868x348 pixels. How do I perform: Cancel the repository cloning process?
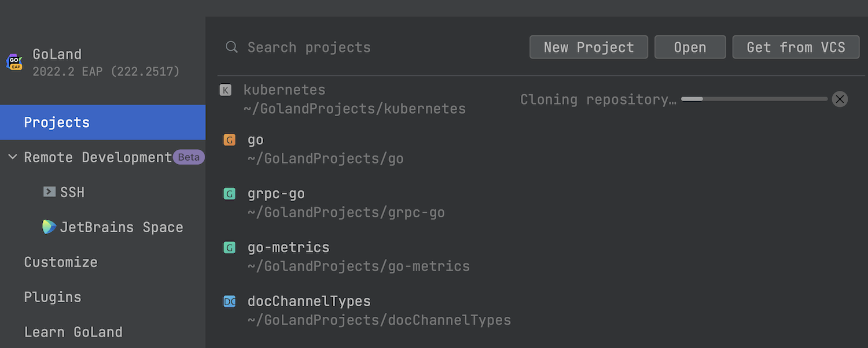tap(840, 99)
